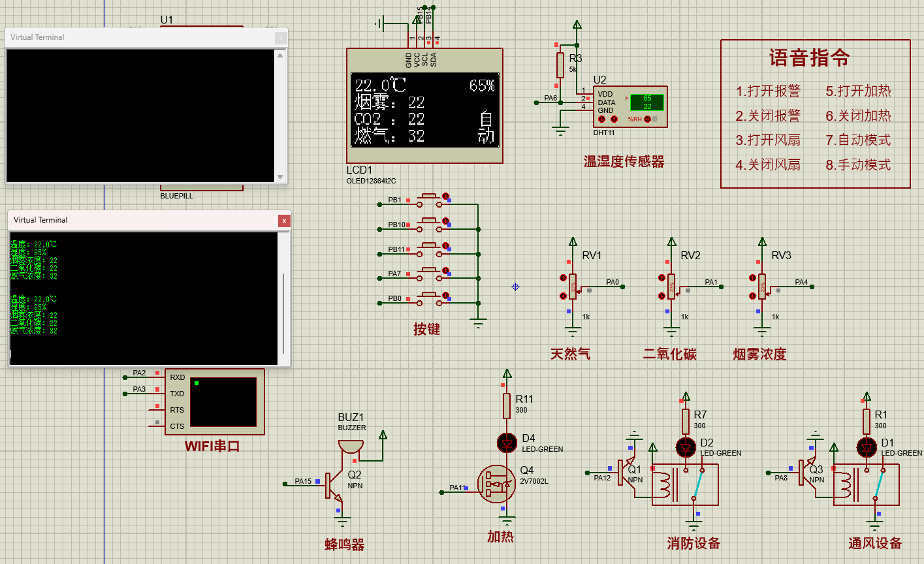Click the WIFI串口 serial module
This screenshot has height=564, width=924.
click(x=215, y=401)
